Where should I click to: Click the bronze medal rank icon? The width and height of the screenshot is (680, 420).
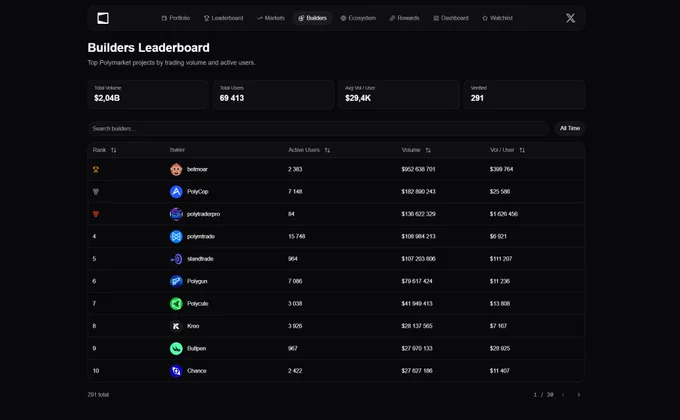(x=96, y=214)
